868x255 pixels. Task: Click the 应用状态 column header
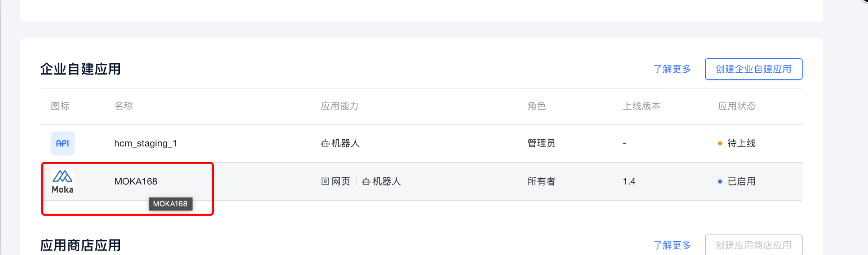(x=736, y=106)
